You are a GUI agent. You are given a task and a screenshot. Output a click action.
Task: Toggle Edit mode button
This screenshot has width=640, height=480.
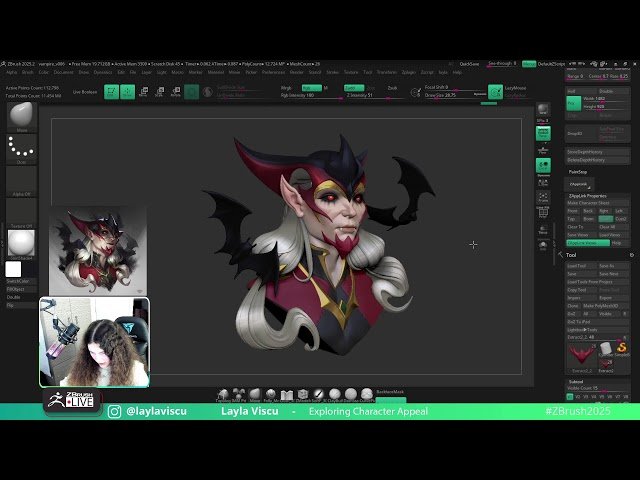111,91
